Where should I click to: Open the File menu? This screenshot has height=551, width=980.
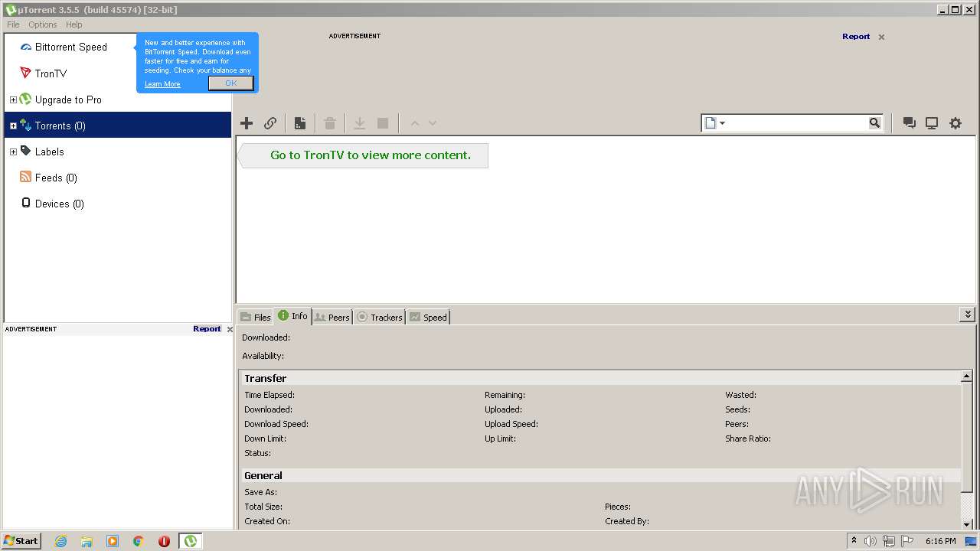[13, 24]
